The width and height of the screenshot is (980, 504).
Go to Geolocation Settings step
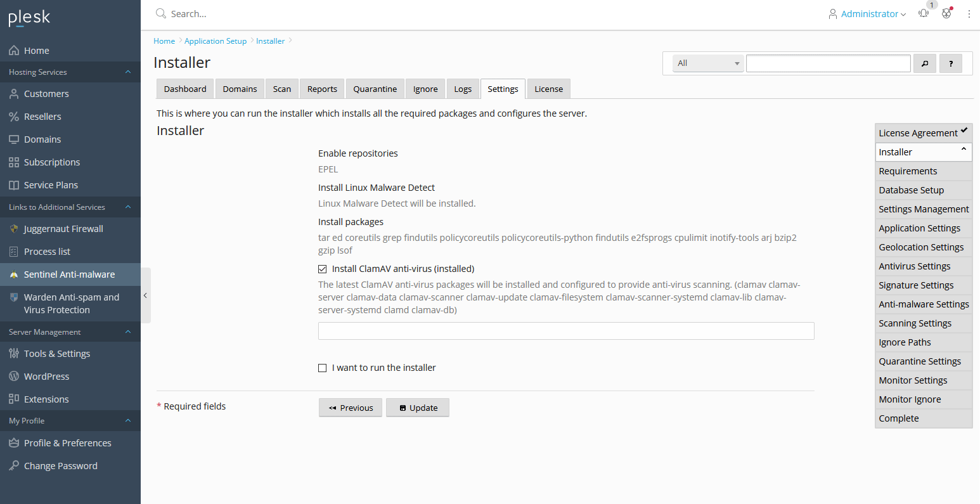924,247
